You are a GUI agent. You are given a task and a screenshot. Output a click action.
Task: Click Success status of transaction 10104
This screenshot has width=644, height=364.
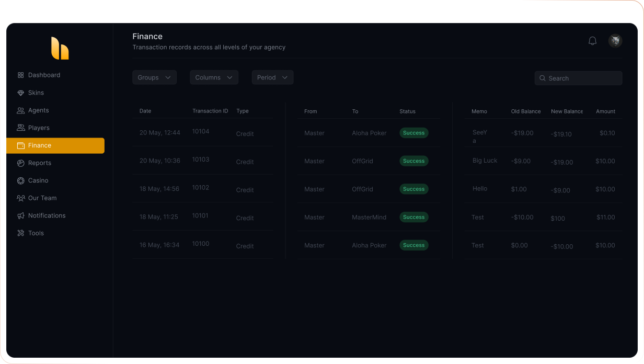[413, 133]
